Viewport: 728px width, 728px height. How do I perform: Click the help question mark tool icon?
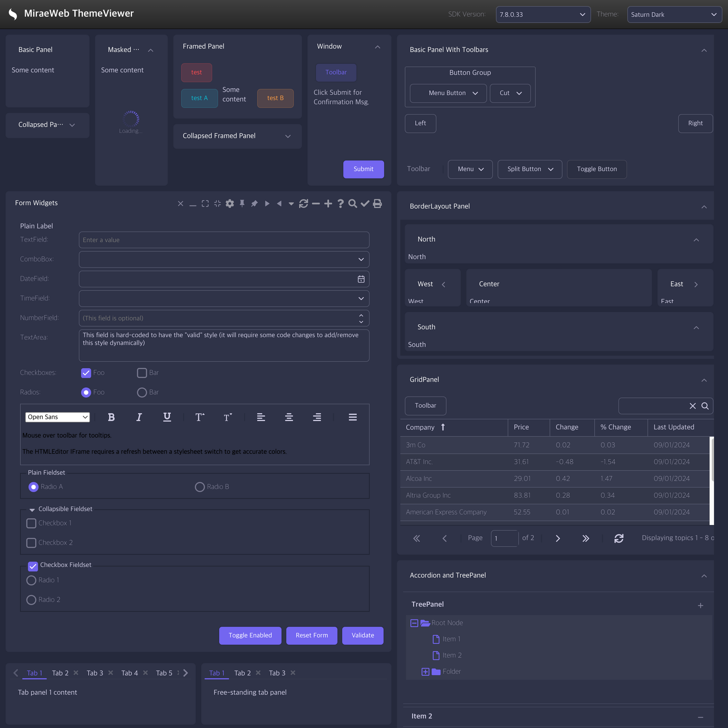click(x=340, y=204)
